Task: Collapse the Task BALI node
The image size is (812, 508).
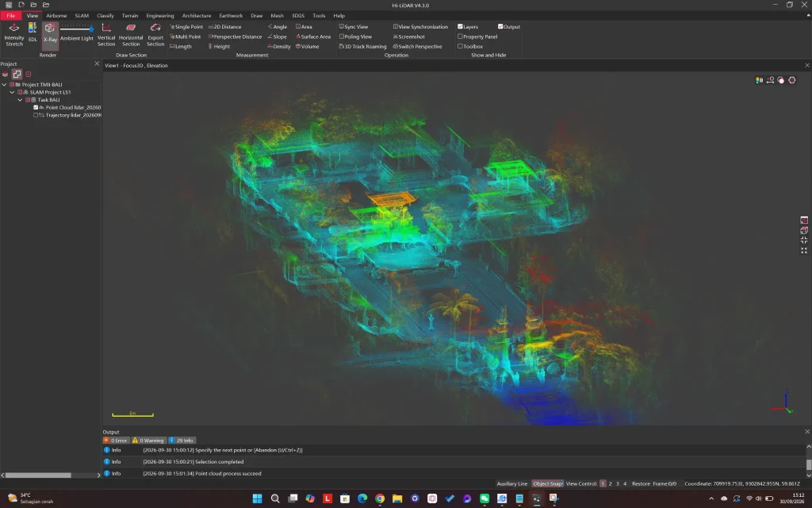Action: pyautogui.click(x=20, y=99)
